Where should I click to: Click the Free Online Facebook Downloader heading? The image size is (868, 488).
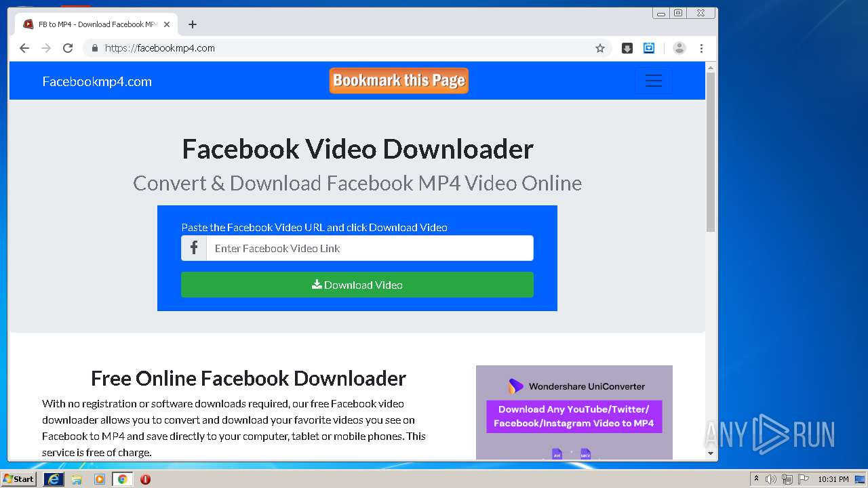[248, 378]
